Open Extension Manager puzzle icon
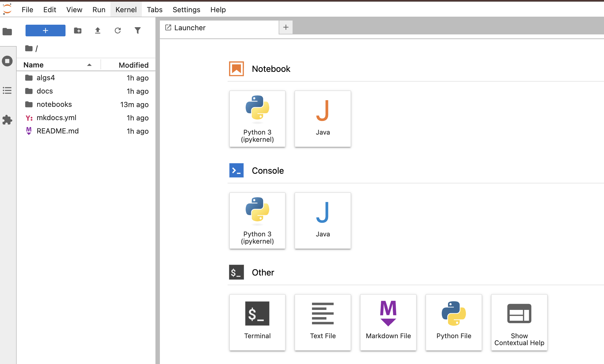The width and height of the screenshot is (604, 364). point(7,120)
